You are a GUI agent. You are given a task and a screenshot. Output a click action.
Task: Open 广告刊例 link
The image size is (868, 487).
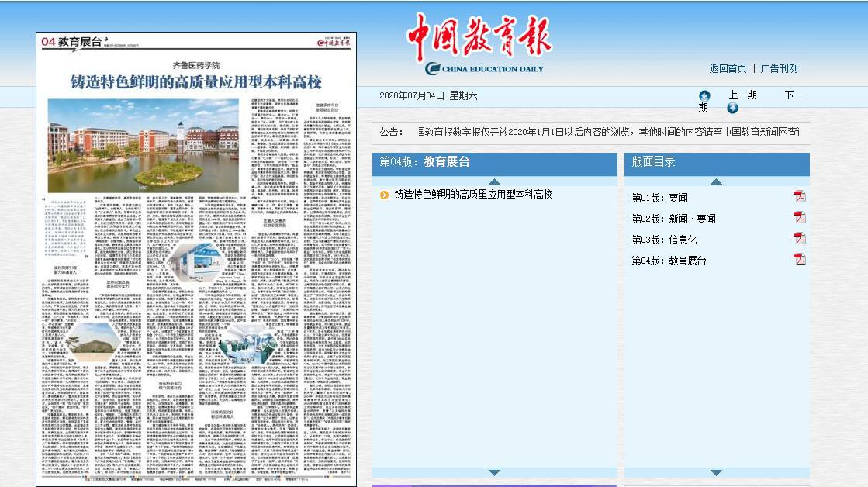[x=779, y=68]
